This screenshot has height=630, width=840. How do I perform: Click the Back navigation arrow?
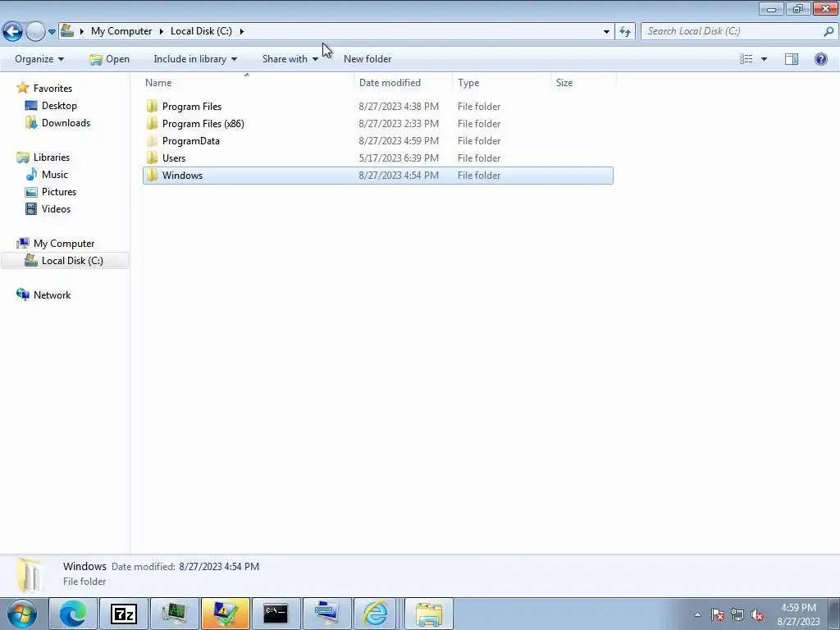pos(13,31)
